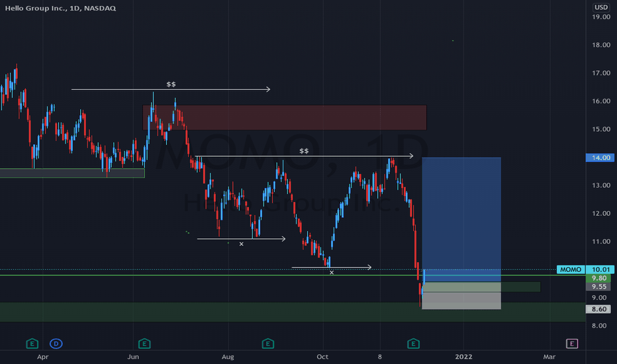Click the green 9.80 price label
Image resolution: width=617 pixels, height=364 pixels.
[x=598, y=278]
